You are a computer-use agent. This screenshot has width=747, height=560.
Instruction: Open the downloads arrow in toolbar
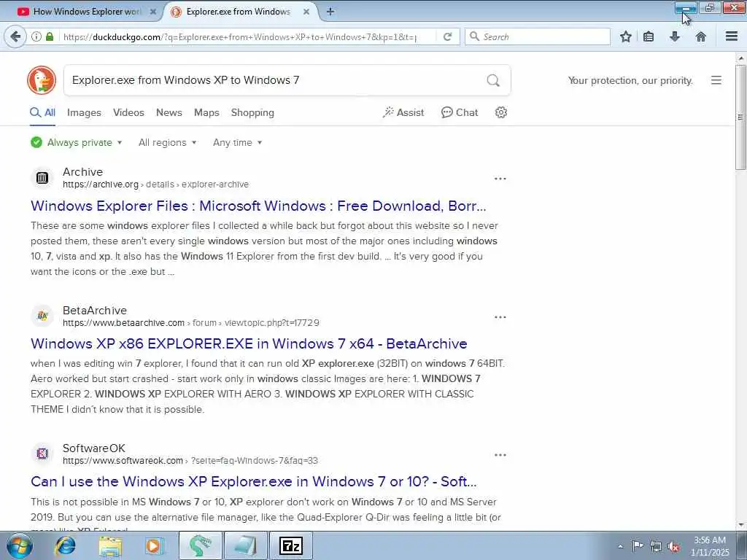click(675, 36)
